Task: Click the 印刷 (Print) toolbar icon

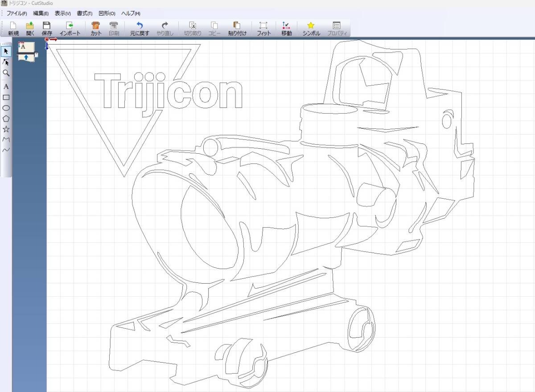Action: (114, 29)
